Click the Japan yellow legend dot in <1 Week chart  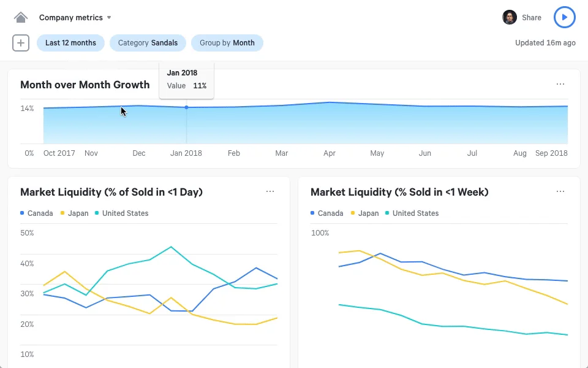click(x=353, y=213)
